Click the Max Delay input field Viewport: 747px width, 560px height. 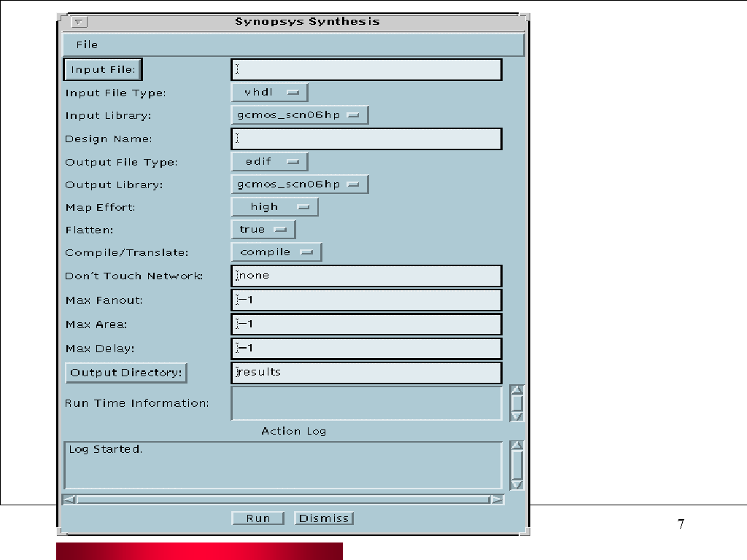pyautogui.click(x=366, y=348)
